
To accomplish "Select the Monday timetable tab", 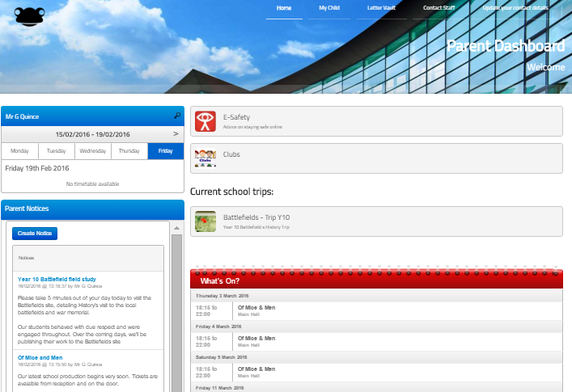I will pos(19,151).
